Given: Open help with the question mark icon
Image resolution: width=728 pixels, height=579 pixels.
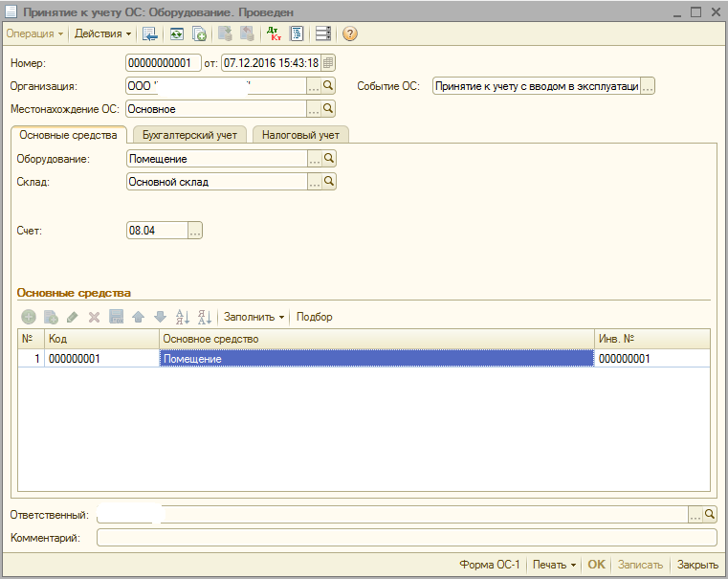Looking at the screenshot, I should 349,33.
